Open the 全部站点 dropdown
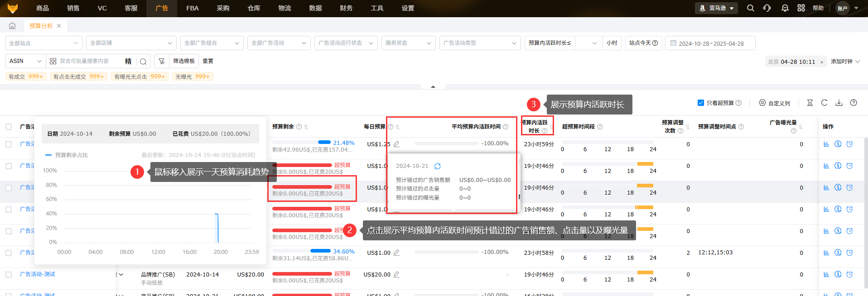 point(43,43)
